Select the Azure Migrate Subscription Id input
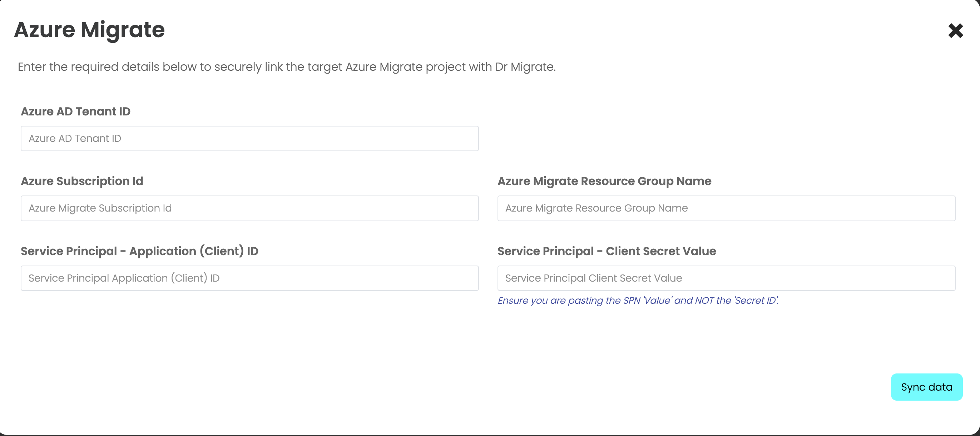980x436 pixels. 249,208
